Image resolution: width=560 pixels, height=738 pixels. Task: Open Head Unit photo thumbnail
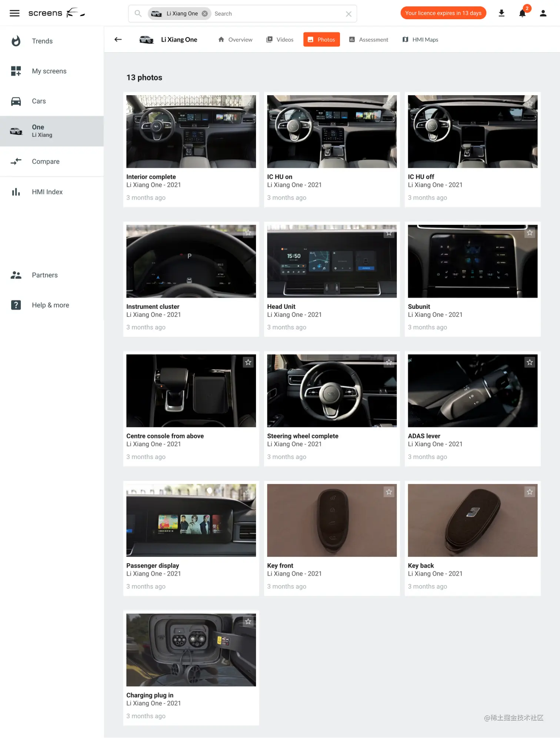[332, 261]
